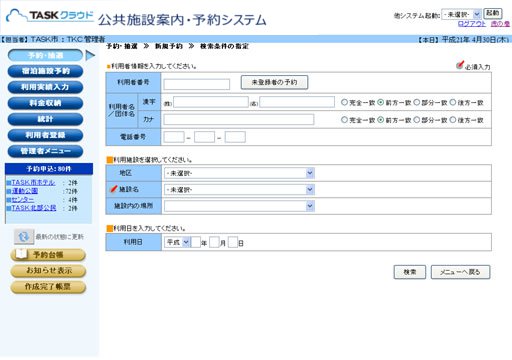Click the 予約申込:80件 header
The height and width of the screenshot is (360, 512).
(x=49, y=169)
